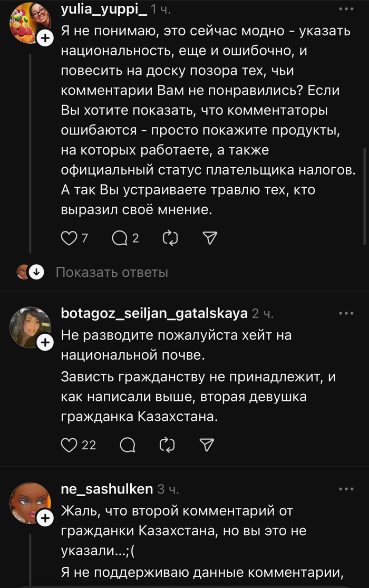Viewport: 369px width, 588px height.
Task: Follow ne_sashulken via plus badge
Action: pyautogui.click(x=46, y=518)
